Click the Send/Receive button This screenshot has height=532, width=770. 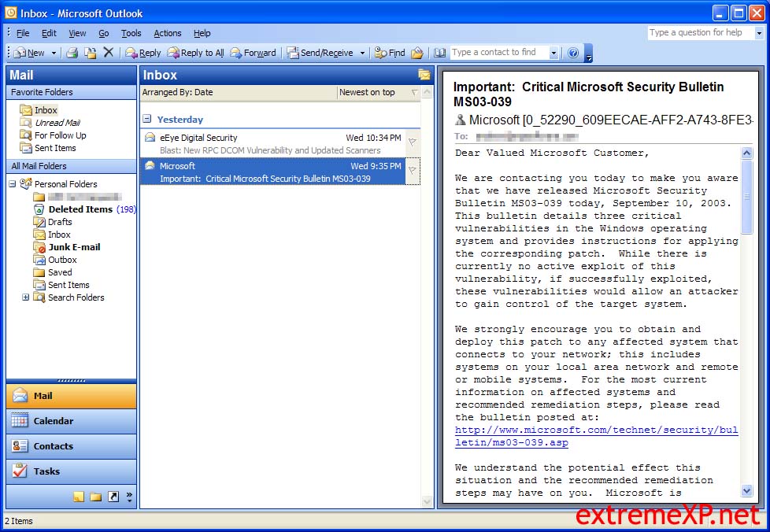click(321, 53)
